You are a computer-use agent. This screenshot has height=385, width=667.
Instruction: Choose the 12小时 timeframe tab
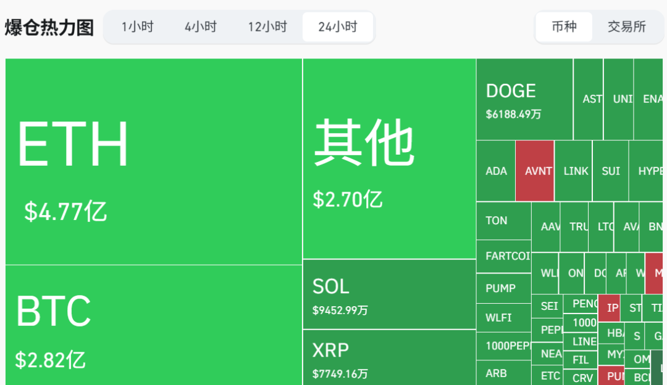[268, 27]
